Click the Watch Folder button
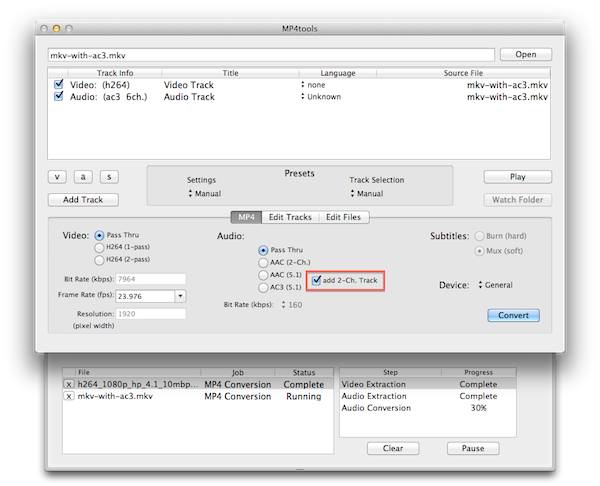600x486 pixels. (517, 199)
